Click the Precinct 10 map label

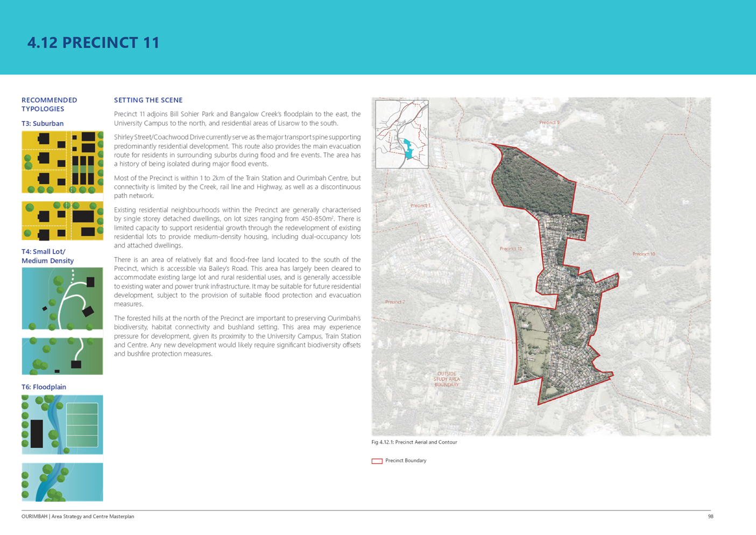click(644, 254)
